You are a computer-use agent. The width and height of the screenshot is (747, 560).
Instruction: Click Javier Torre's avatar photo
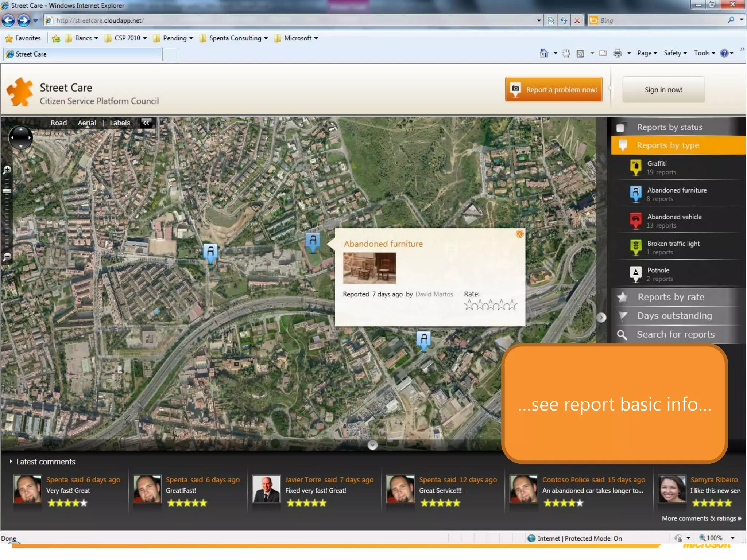(266, 489)
